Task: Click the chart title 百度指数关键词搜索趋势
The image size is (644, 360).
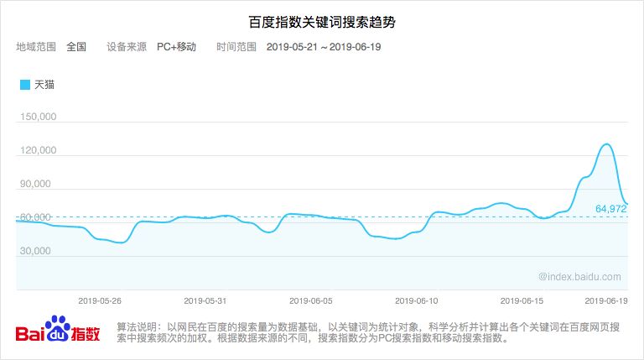Action: pyautogui.click(x=322, y=22)
